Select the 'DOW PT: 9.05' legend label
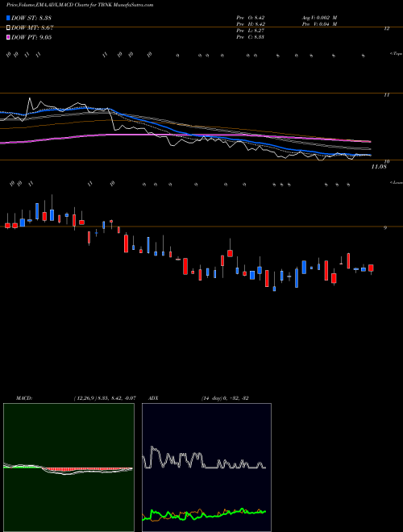403x532 pixels. point(31,37)
